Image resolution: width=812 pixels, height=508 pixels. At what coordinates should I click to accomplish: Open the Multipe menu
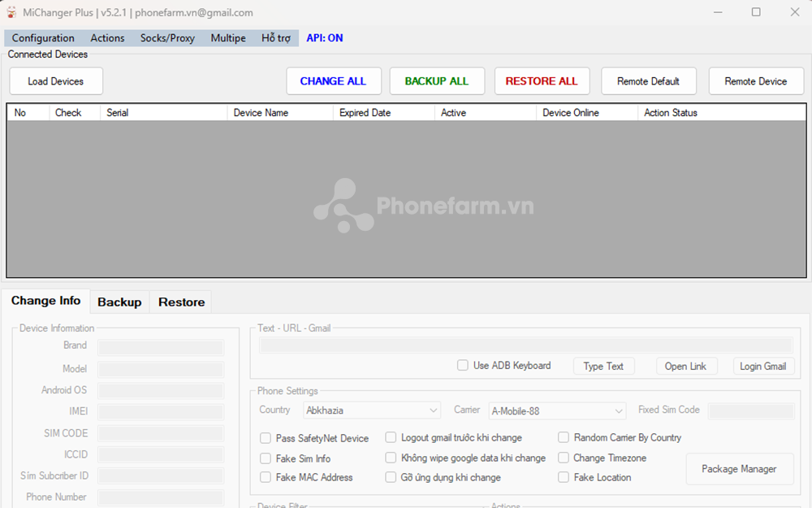[x=228, y=38]
